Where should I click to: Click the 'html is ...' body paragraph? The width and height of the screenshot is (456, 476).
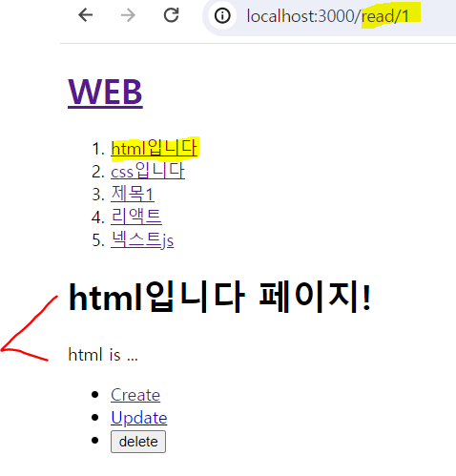tap(103, 355)
